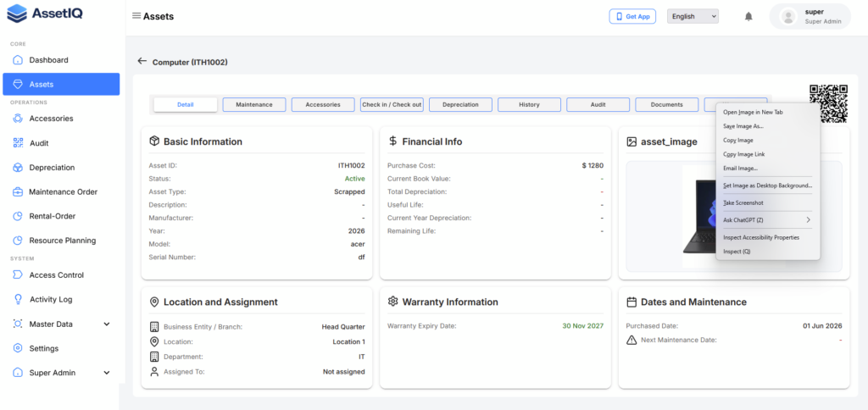The image size is (868, 410).
Task: Click the asset_image picture icon
Action: (x=631, y=141)
